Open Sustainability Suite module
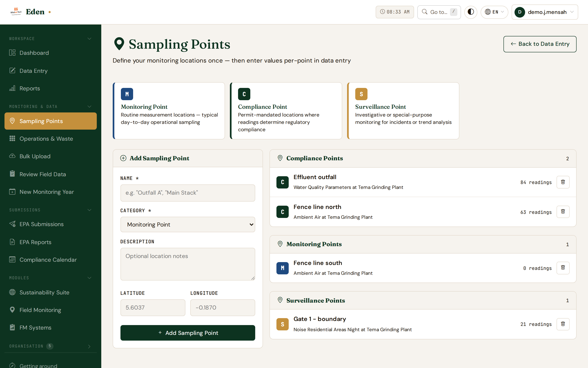The image size is (588, 368). pyautogui.click(x=51, y=292)
